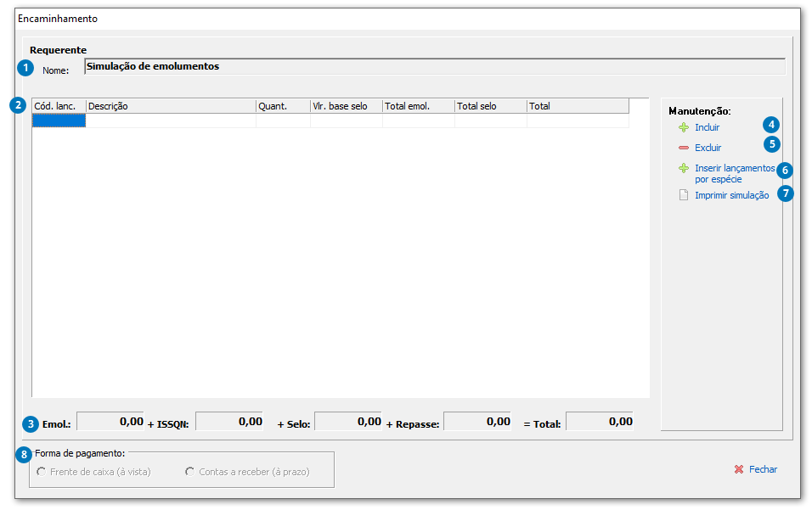This screenshot has height=510, width=812.
Task: Click the Forma de pagamento: label
Action: (x=80, y=453)
